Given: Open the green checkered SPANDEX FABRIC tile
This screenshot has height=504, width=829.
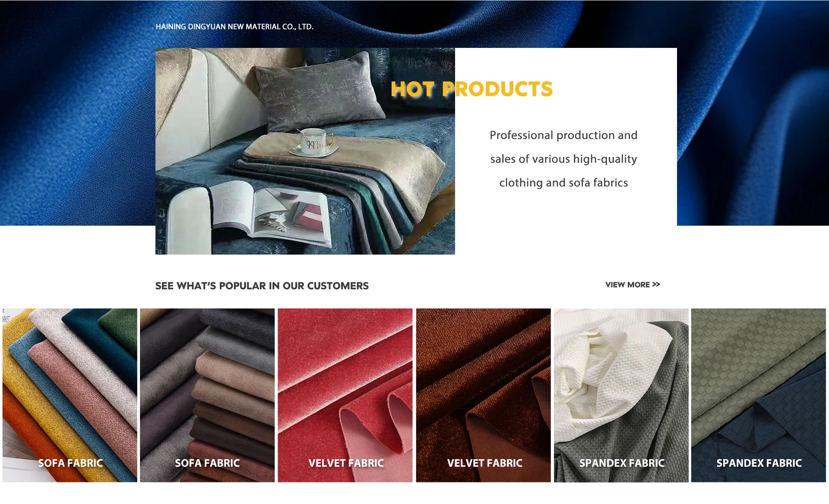Looking at the screenshot, I should click(759, 395).
